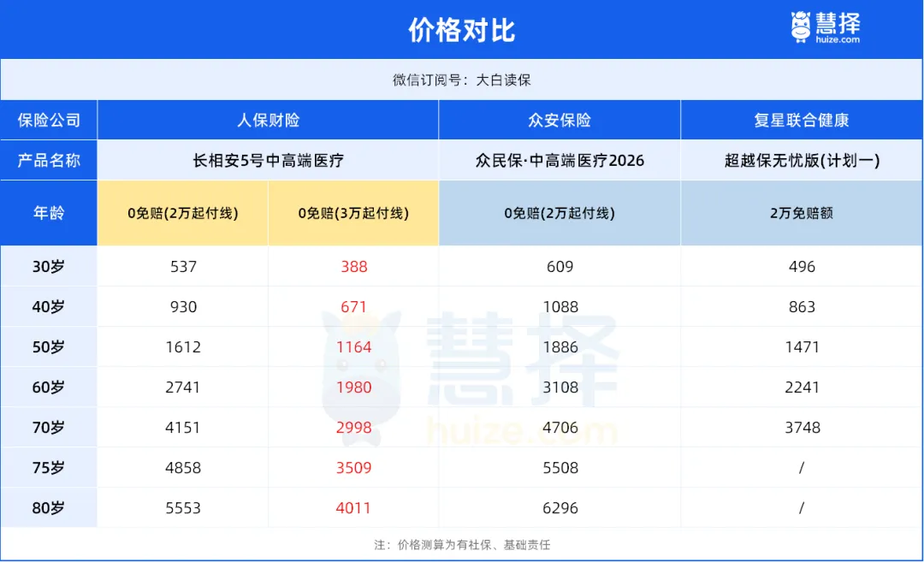Select the 80岁 row label
Viewport: 924px width, 562px height.
(49, 508)
